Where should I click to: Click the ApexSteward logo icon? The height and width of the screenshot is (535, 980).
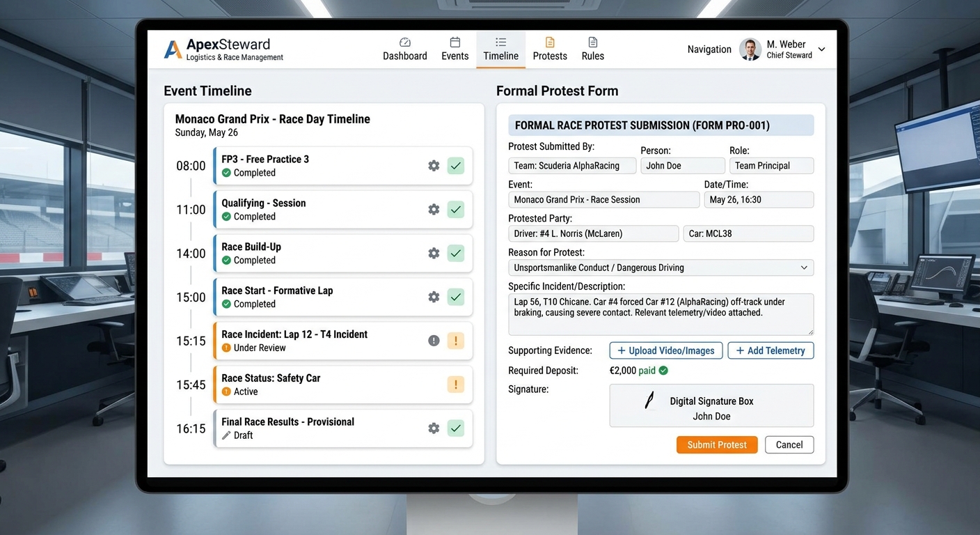[173, 49]
